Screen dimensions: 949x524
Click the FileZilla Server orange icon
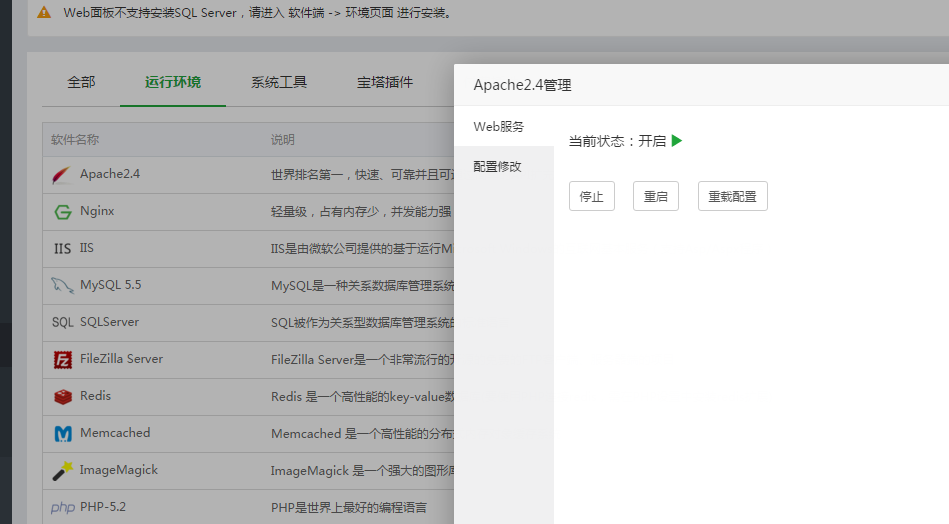pyautogui.click(x=62, y=359)
